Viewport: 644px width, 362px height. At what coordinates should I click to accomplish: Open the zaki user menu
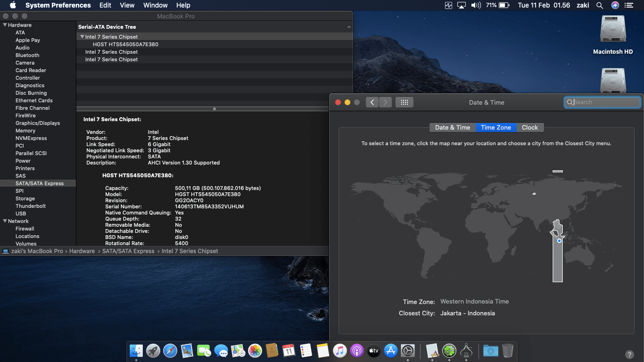(x=583, y=5)
